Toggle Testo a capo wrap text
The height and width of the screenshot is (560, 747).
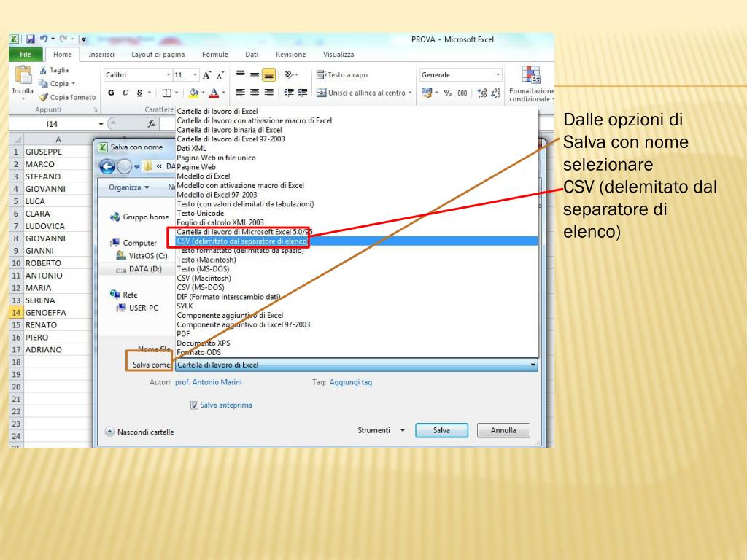tap(342, 75)
